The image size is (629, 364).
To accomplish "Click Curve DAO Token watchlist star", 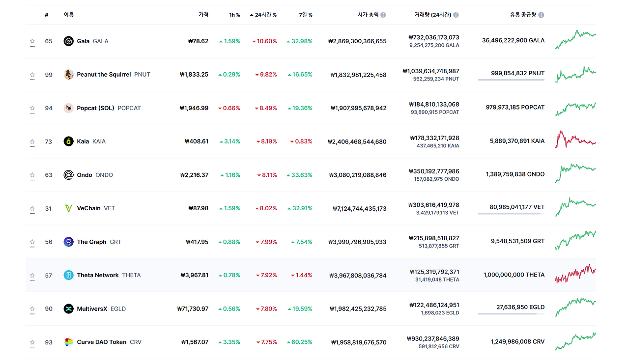I will pos(32,342).
